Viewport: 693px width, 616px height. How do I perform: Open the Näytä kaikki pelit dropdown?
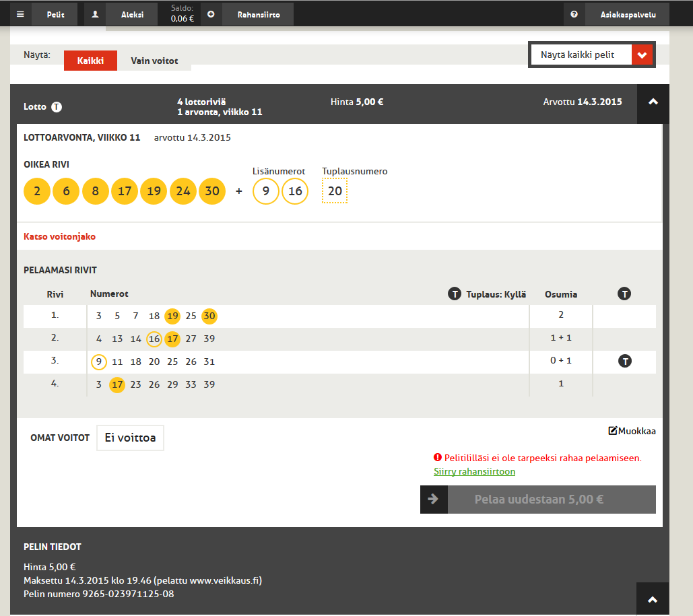pos(592,55)
